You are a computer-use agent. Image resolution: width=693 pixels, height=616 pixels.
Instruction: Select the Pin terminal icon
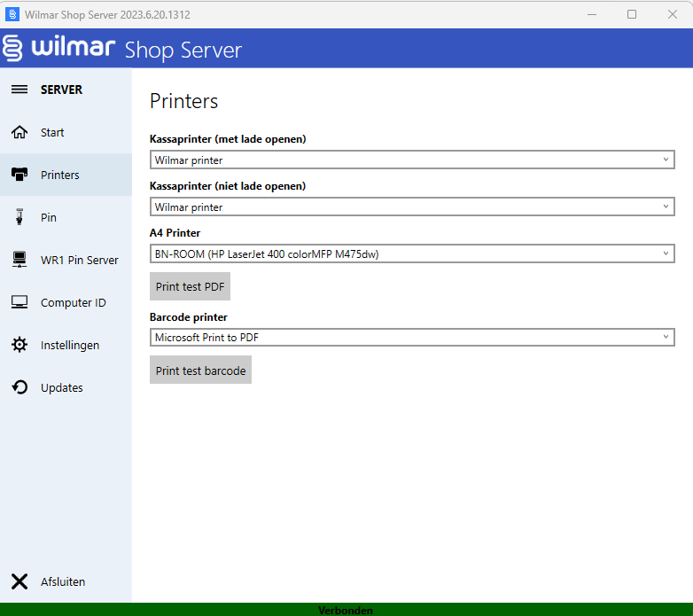point(19,217)
